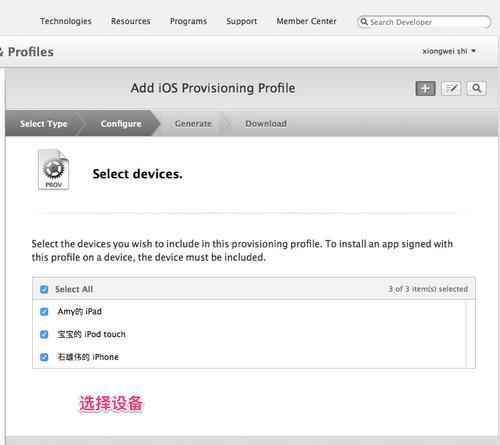Screen dimensions: 500x445
Task: Open the Support link
Action: tap(242, 21)
